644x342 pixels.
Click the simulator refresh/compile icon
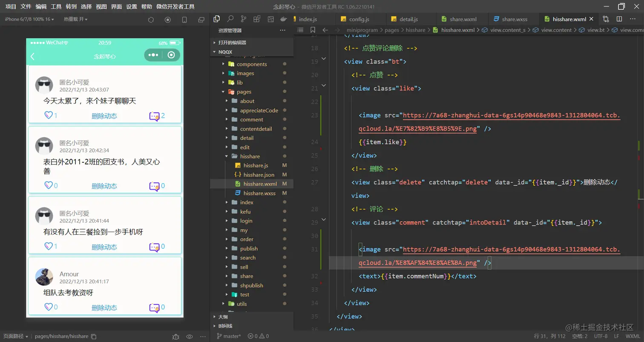pyautogui.click(x=151, y=20)
